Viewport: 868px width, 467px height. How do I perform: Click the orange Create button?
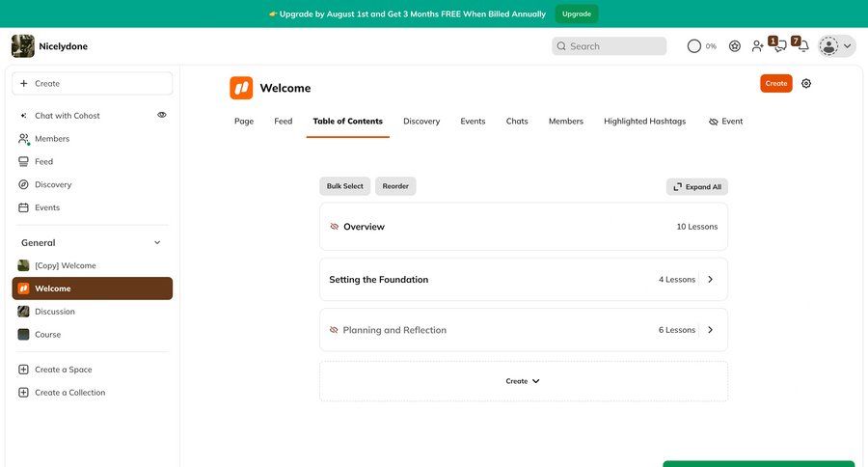(x=776, y=84)
